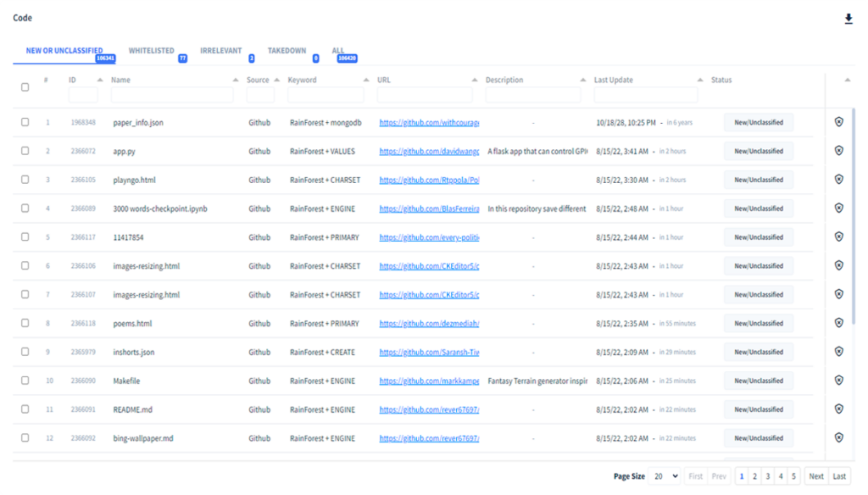Check the select-all checkbox in header
Screen dimensions: 868x495
pyautogui.click(x=25, y=86)
